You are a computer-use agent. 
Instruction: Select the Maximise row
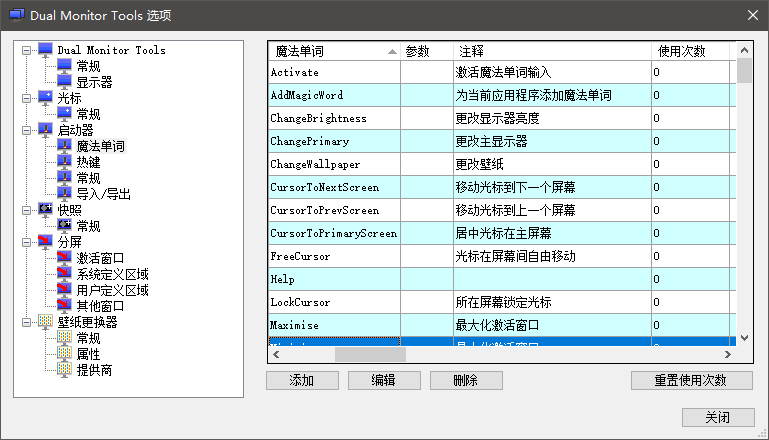(x=502, y=325)
